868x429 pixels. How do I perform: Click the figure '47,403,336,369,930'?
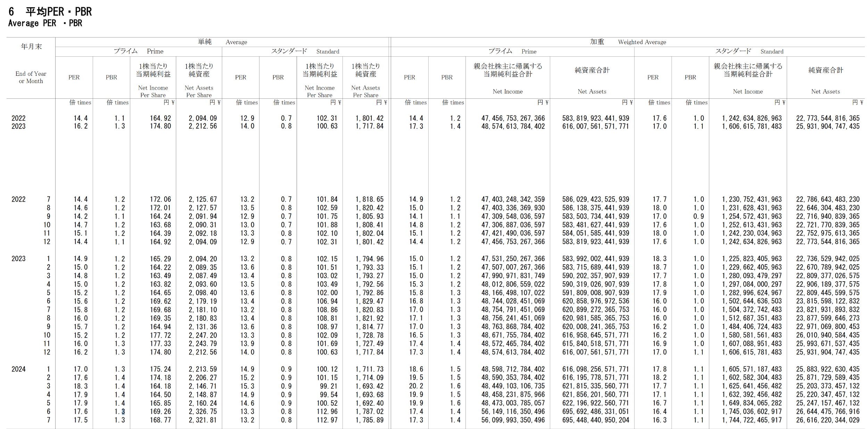click(513, 208)
